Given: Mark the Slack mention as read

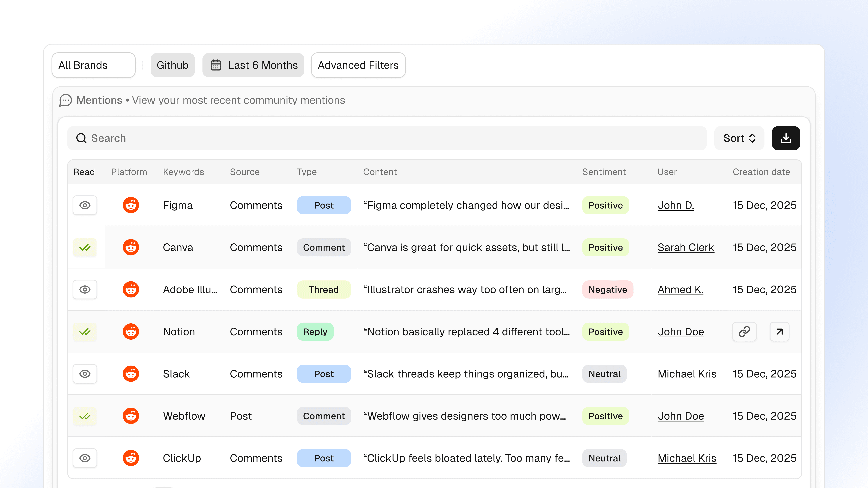Looking at the screenshot, I should point(85,374).
